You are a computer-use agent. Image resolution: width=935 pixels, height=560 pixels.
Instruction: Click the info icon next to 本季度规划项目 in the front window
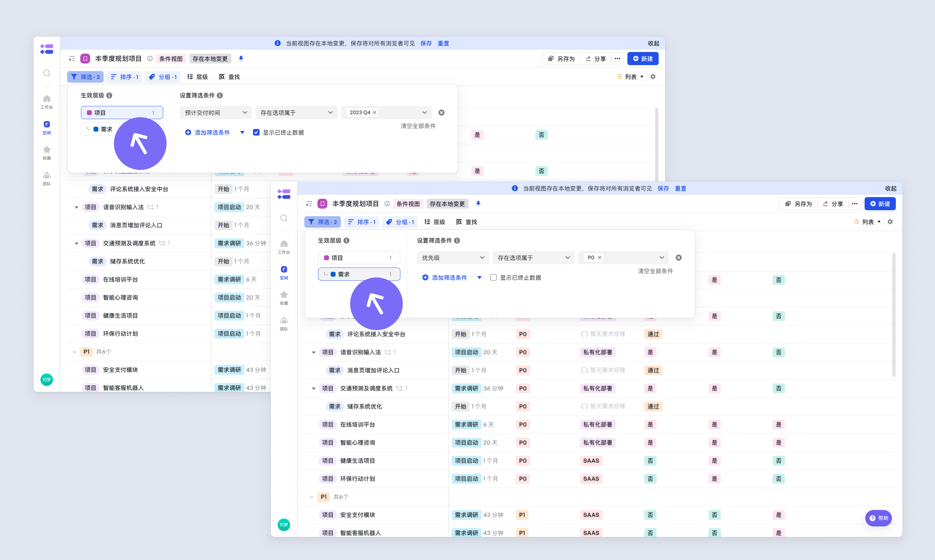coord(387,204)
